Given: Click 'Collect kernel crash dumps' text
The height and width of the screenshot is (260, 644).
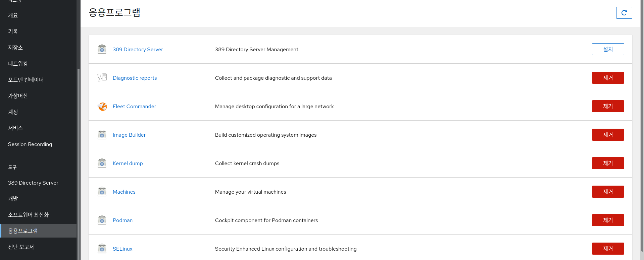Looking at the screenshot, I should (x=247, y=163).
